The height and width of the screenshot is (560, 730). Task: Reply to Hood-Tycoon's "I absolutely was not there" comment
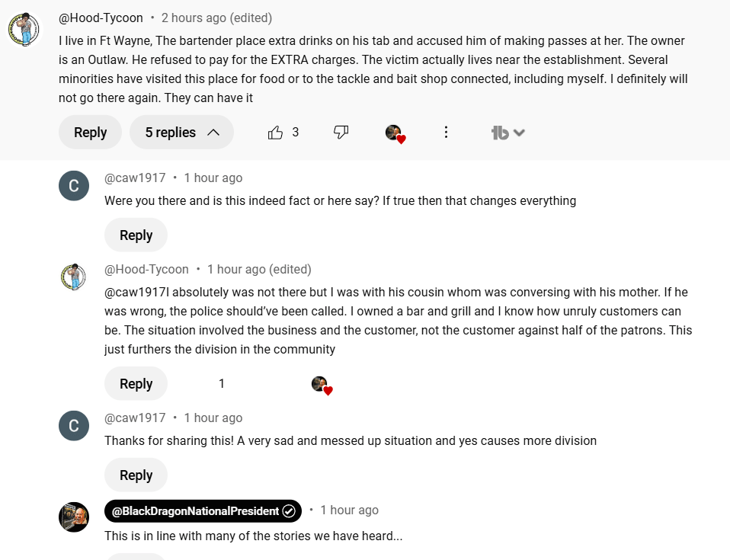[136, 384]
